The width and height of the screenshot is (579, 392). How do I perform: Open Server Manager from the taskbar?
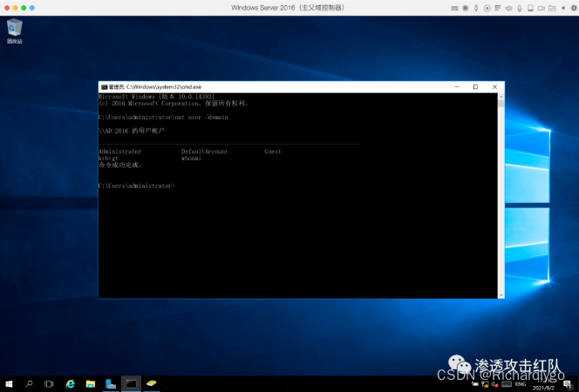[x=111, y=384]
